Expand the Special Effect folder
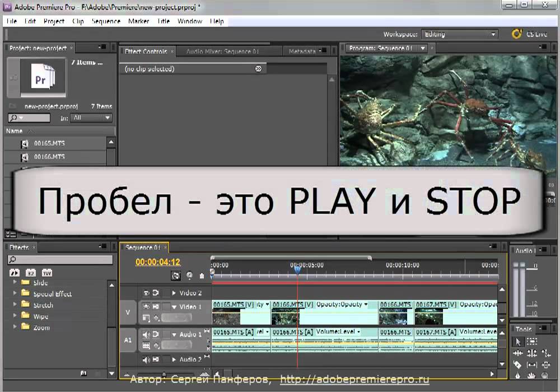Image resolution: width=560 pixels, height=392 pixels. (15, 293)
